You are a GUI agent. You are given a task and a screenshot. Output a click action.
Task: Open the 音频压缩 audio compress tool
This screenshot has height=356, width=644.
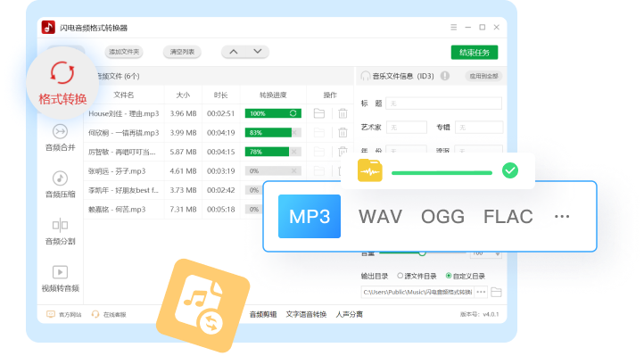click(61, 185)
